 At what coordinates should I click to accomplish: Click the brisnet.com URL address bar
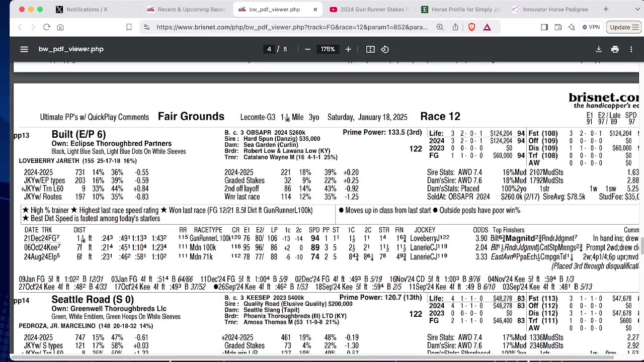pos(292,27)
